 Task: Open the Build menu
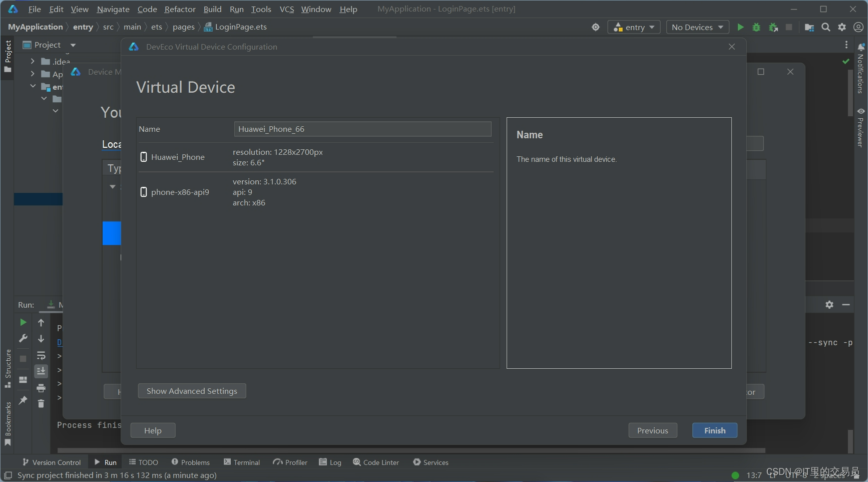[212, 9]
